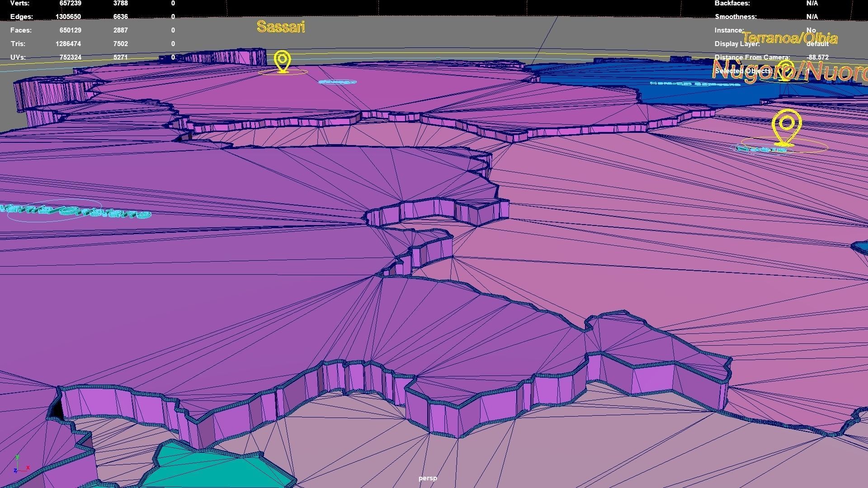Click the Display Layer default value
The height and width of the screenshot is (488, 868).
tap(817, 44)
